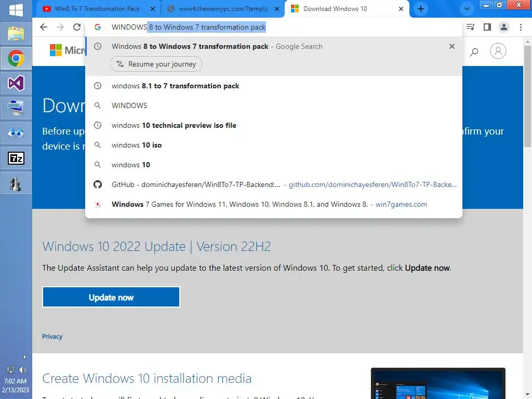Click the Chrome taskbar icon
This screenshot has height=399, width=532.
(x=16, y=58)
